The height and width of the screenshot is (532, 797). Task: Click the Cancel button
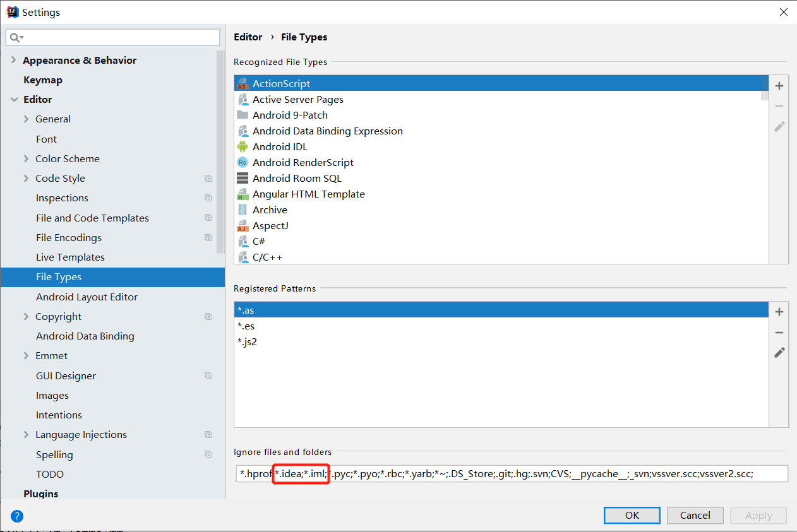(695, 516)
